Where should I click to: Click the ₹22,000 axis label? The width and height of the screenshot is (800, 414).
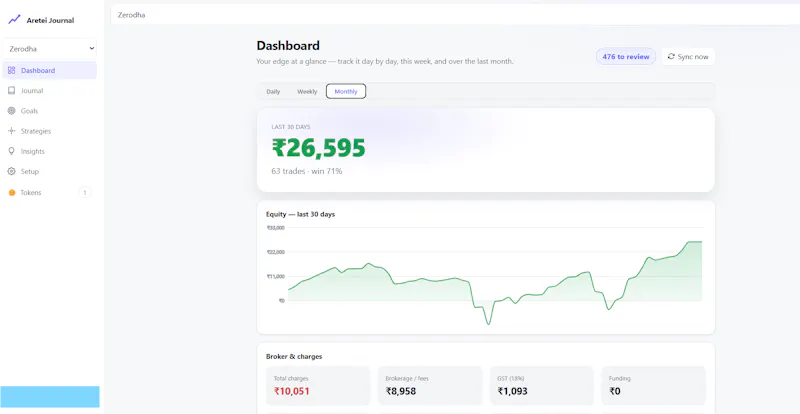click(x=276, y=252)
